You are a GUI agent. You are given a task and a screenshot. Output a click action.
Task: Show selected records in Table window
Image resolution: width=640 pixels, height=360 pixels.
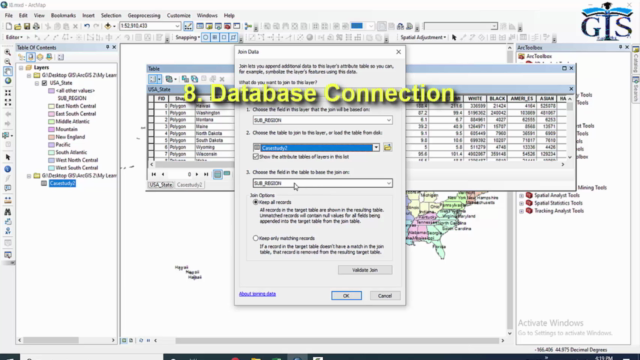click(x=227, y=174)
